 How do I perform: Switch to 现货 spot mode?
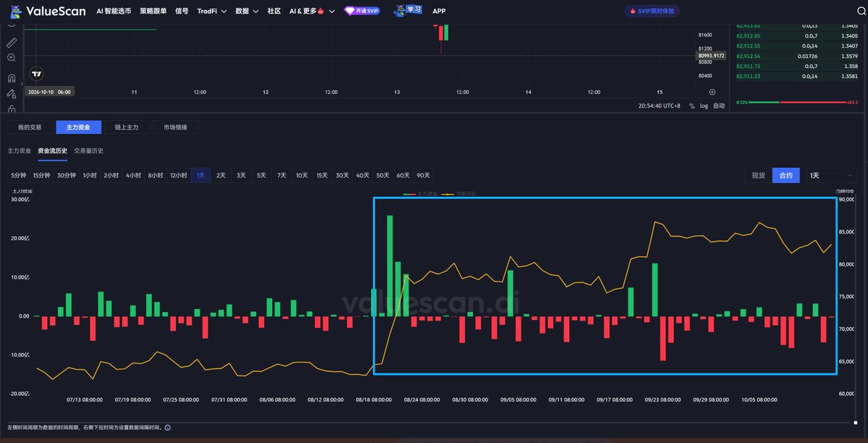coord(758,175)
